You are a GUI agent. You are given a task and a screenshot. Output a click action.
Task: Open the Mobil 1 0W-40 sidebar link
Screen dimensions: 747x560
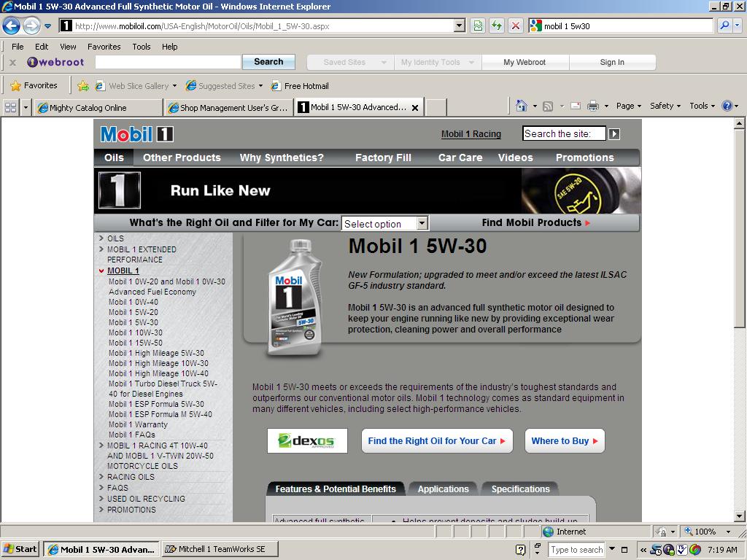133,302
